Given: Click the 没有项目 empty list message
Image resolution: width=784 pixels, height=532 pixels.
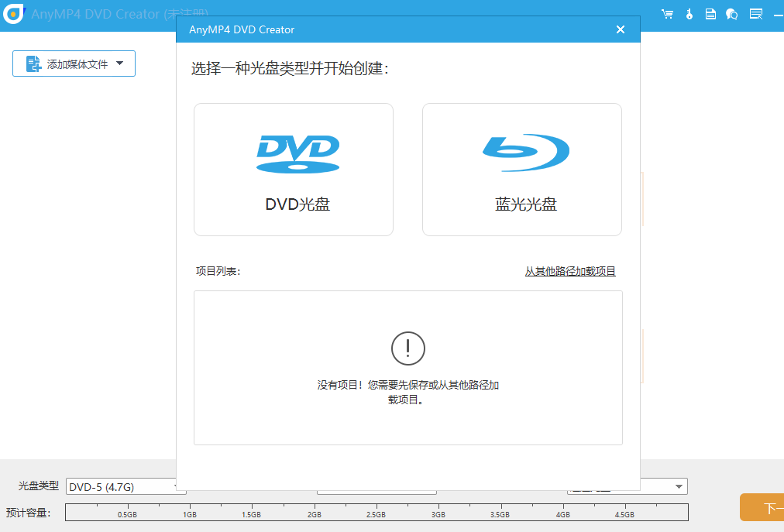Looking at the screenshot, I should pyautogui.click(x=408, y=392).
